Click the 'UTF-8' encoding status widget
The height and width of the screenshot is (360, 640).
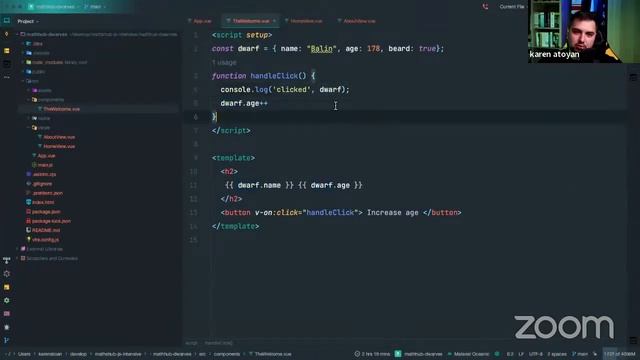pyautogui.click(x=536, y=354)
